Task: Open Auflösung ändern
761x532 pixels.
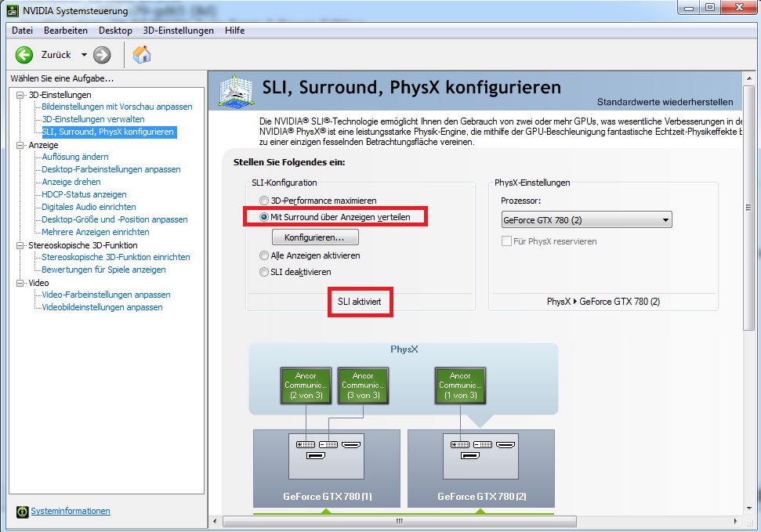Action: coord(75,157)
